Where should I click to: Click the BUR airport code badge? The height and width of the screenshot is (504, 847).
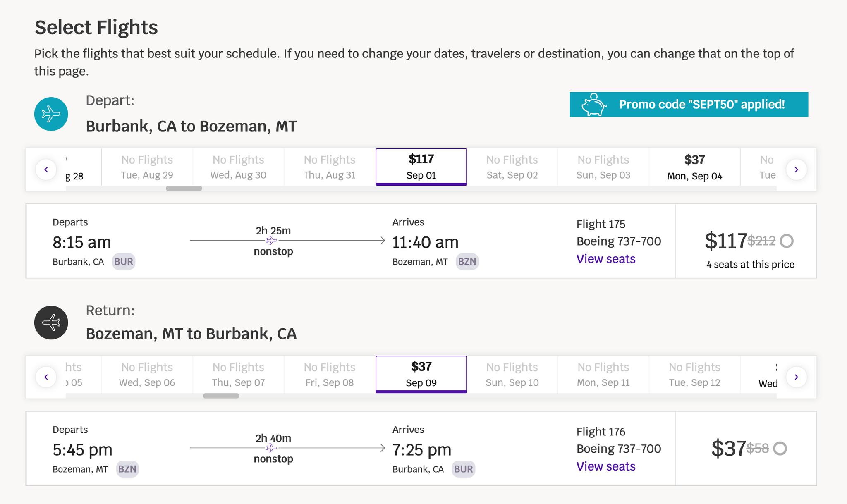click(x=123, y=261)
